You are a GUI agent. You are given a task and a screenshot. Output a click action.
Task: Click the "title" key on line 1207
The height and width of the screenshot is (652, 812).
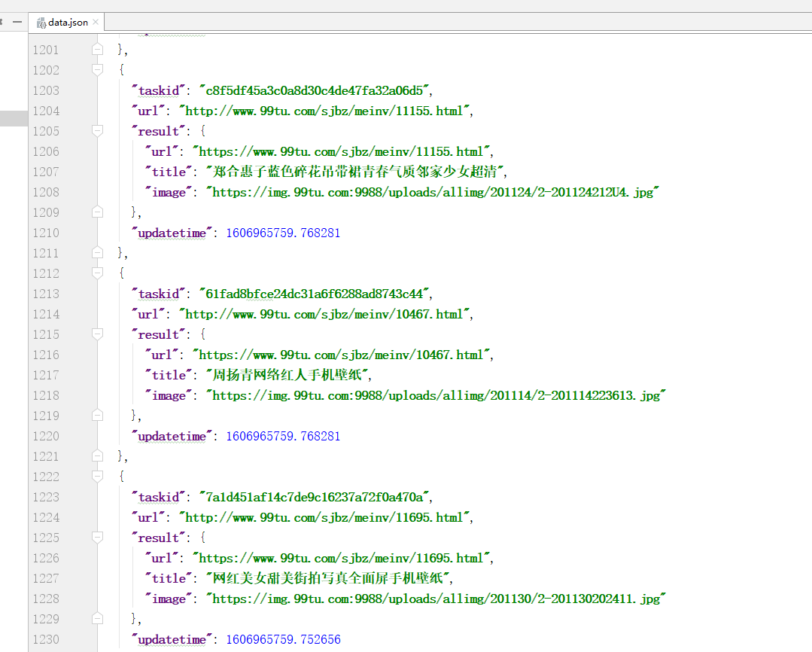pos(169,172)
